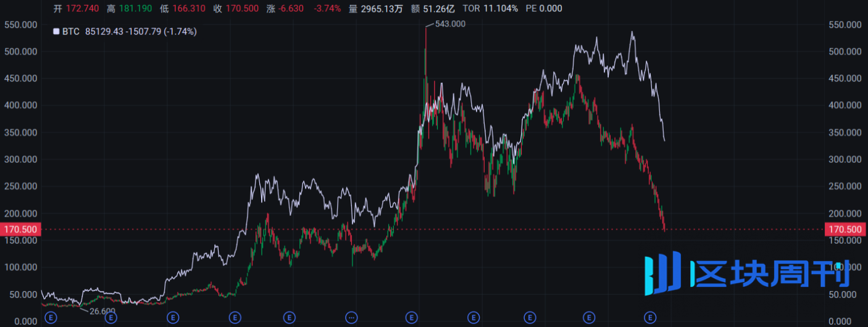Click the 26.600 low price label
The height and width of the screenshot is (327, 868).
click(x=102, y=311)
